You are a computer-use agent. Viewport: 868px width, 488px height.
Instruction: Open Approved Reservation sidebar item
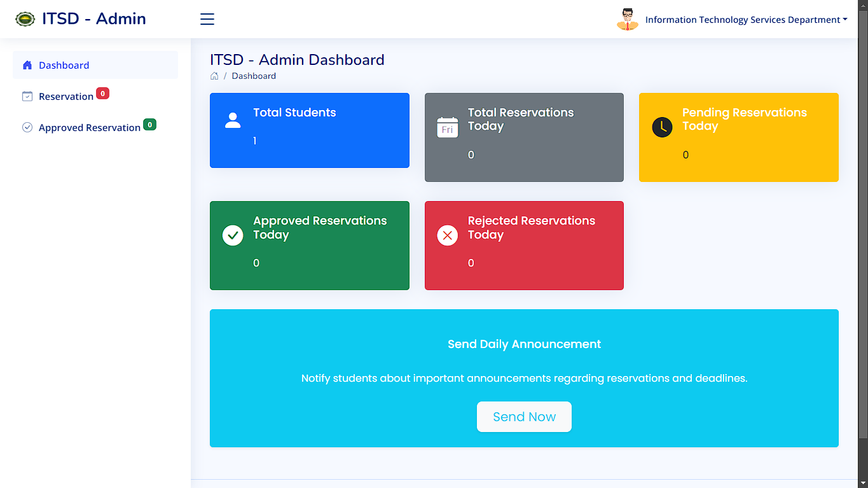89,127
